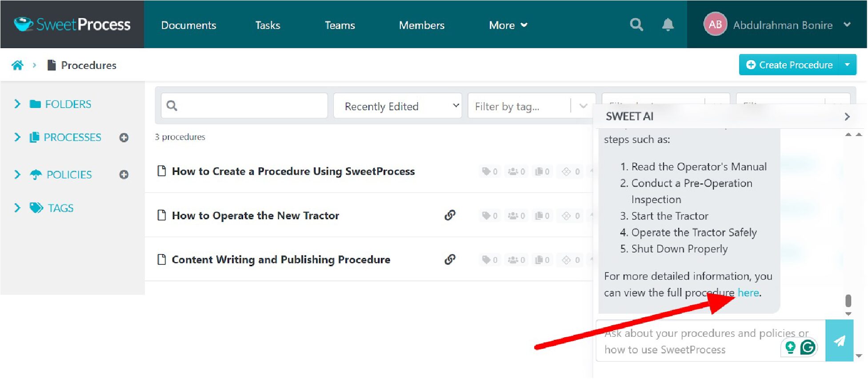Click link icon on New Tractor procedure

click(450, 215)
